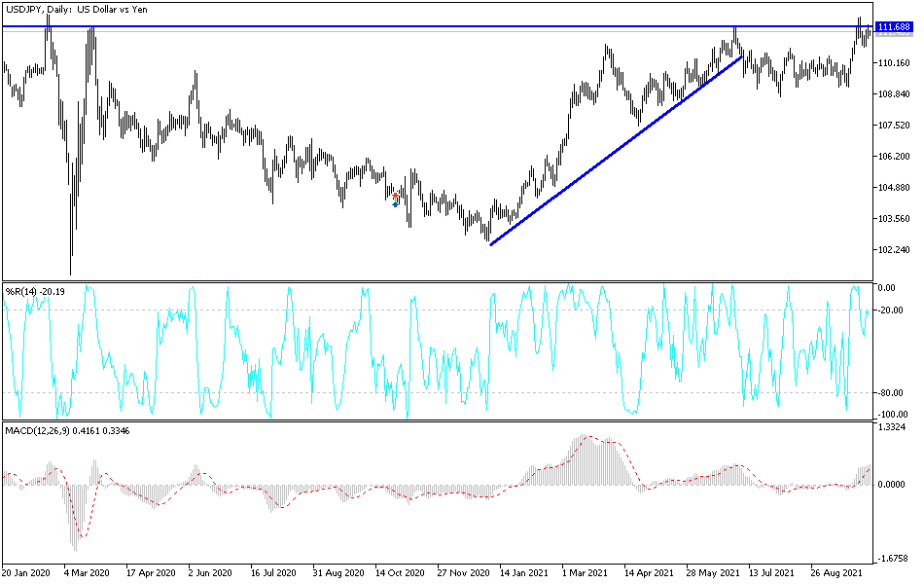The width and height of the screenshot is (924, 584).
Task: Click the %R(14) -20.19 indicator label
Action: coord(35,291)
